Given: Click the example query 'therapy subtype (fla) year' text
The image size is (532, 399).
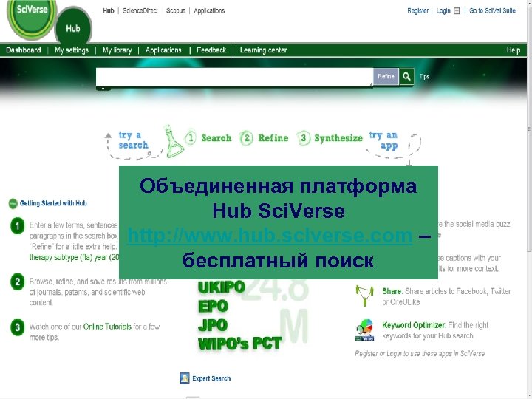Looking at the screenshot, I should [x=75, y=258].
